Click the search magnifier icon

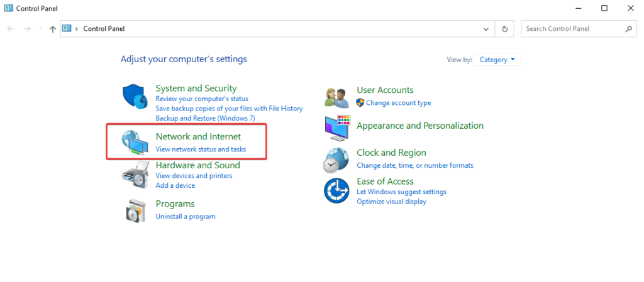point(628,29)
